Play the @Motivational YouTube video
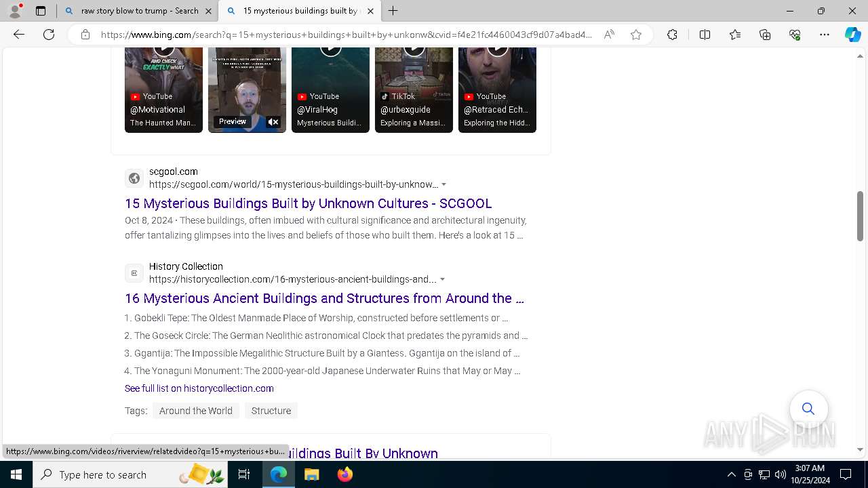 [163, 89]
